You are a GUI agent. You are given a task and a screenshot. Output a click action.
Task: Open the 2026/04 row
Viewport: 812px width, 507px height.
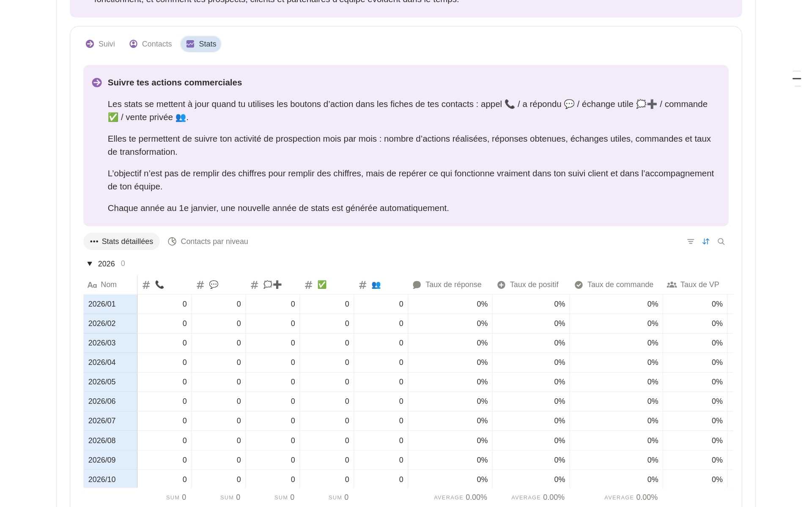point(110,362)
